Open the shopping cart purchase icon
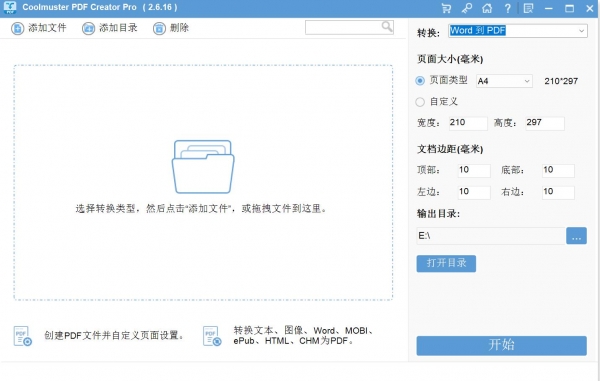 tap(446, 8)
